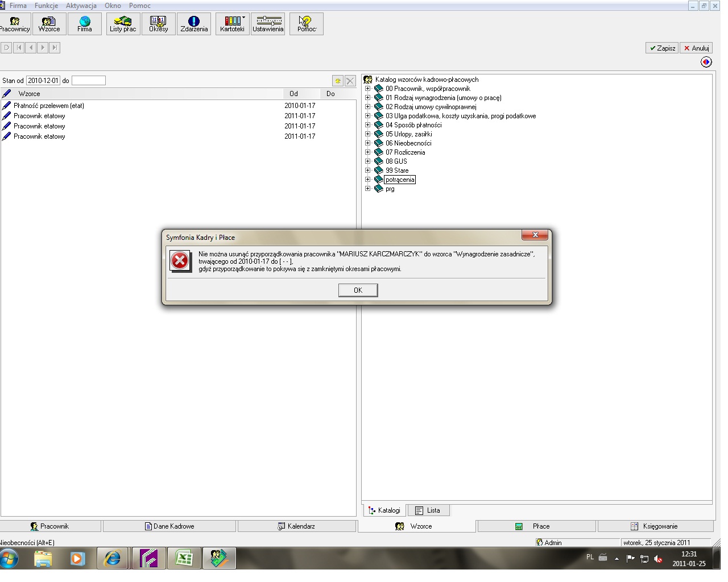728x582 pixels.
Task: Click pencil icon beside Płatność przelewem
Action: click(x=7, y=105)
